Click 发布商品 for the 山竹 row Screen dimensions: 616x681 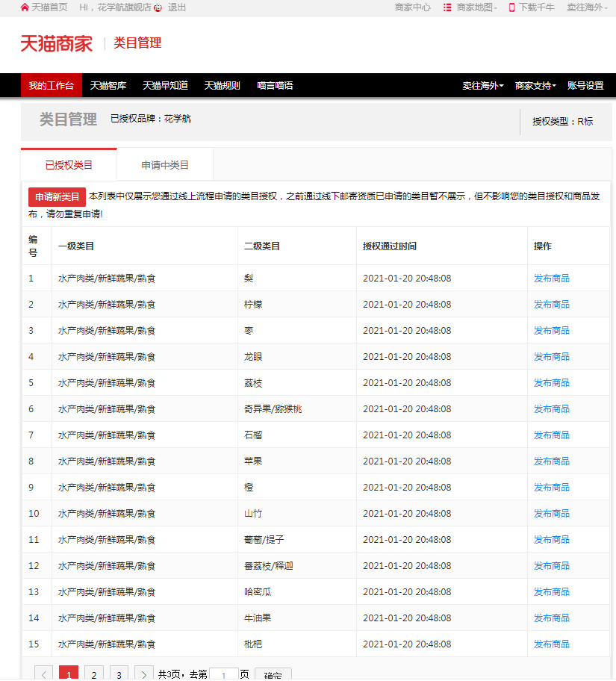[551, 513]
